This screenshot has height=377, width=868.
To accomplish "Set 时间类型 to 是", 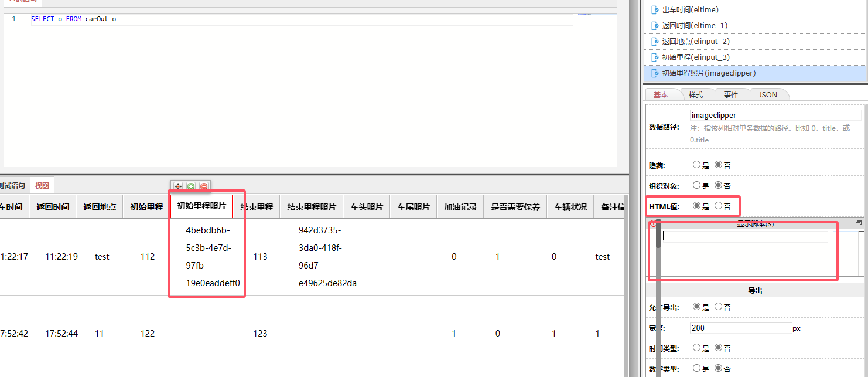I will pyautogui.click(x=696, y=348).
